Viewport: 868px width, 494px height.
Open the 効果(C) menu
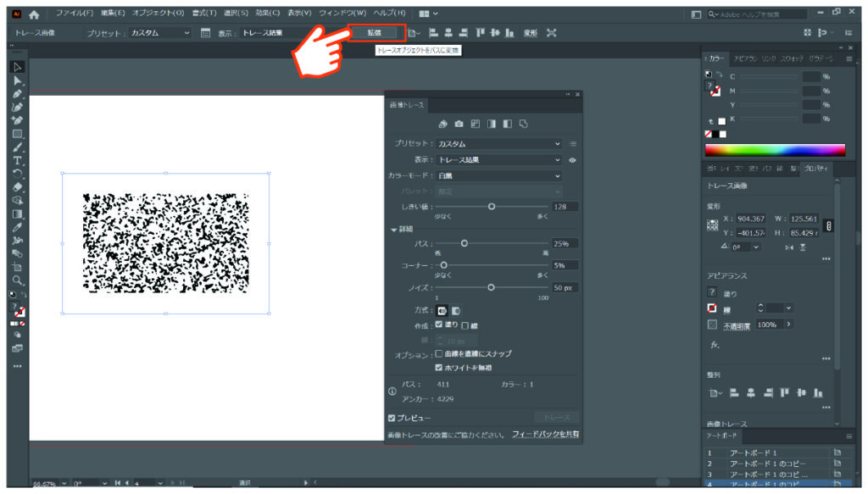point(267,13)
